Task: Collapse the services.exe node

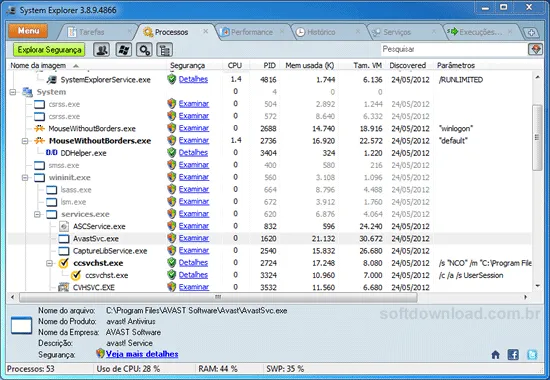Action: click(x=37, y=214)
